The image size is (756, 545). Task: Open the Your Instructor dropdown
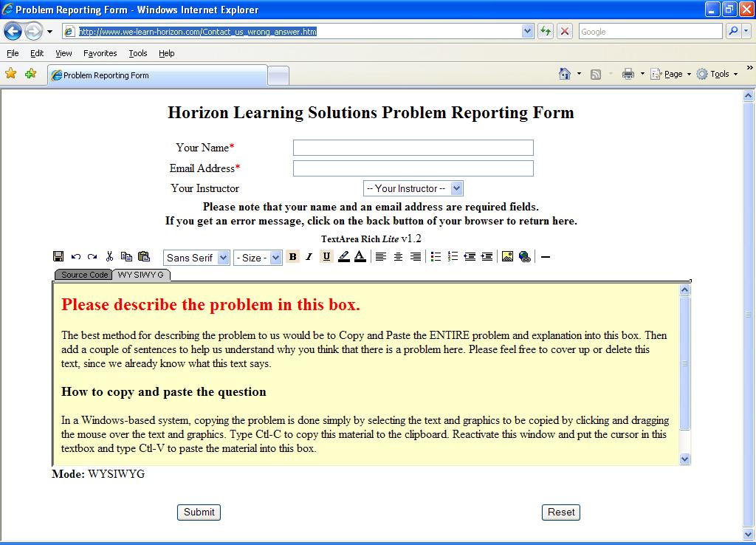(413, 188)
